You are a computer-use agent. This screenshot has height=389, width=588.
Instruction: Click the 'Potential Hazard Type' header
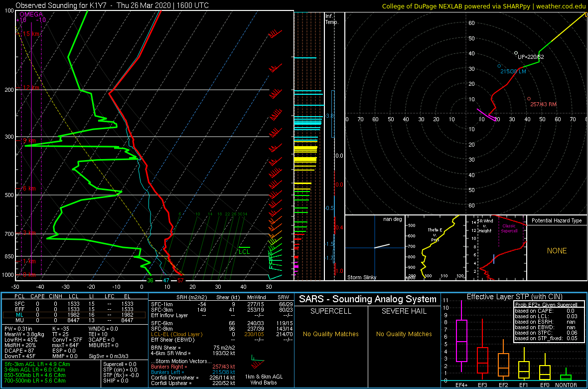pyautogui.click(x=557, y=220)
